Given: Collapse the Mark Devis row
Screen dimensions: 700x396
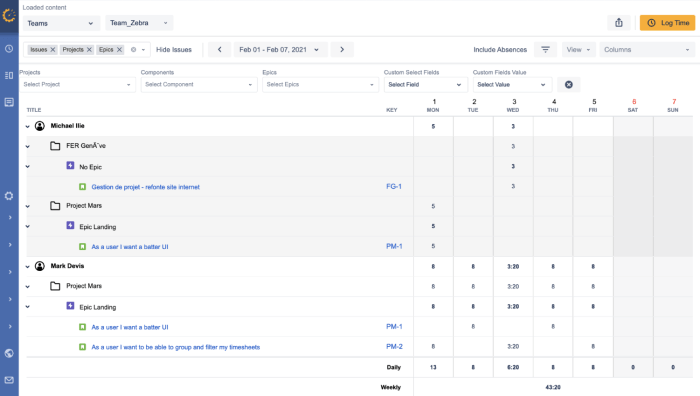Looking at the screenshot, I should tap(28, 267).
